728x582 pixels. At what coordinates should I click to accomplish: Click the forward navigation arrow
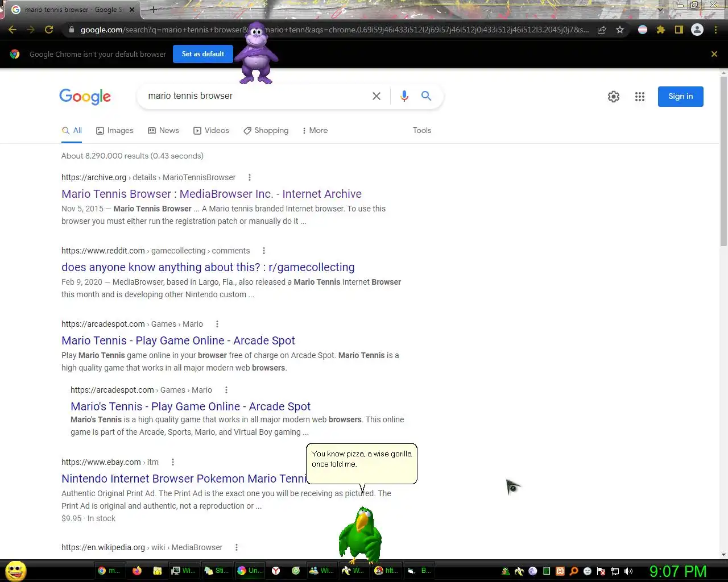[x=31, y=30]
